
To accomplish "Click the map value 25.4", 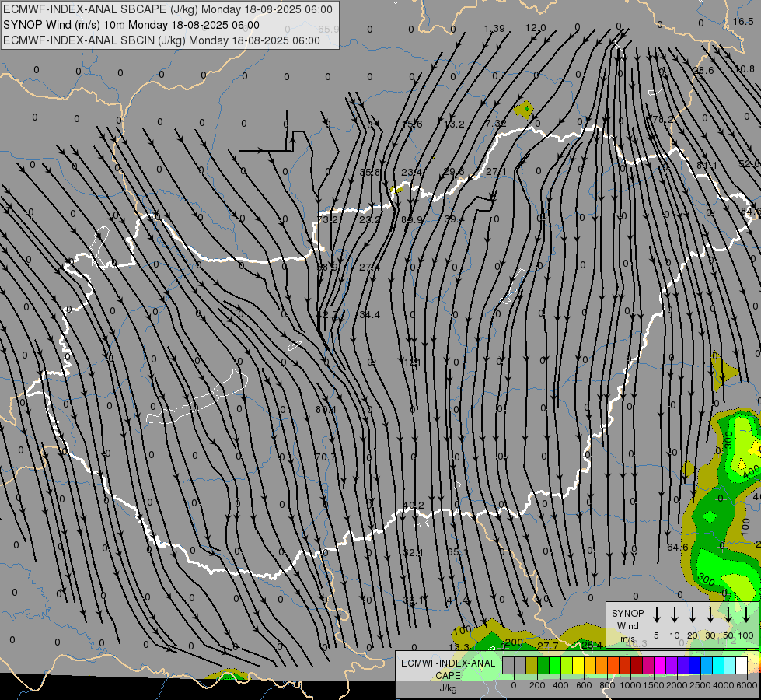I will pos(592,645).
